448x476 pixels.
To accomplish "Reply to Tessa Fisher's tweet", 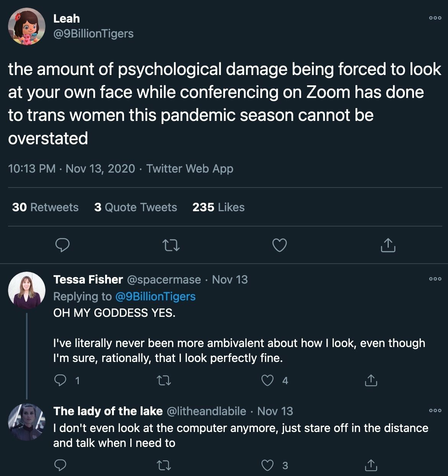I will [60, 380].
